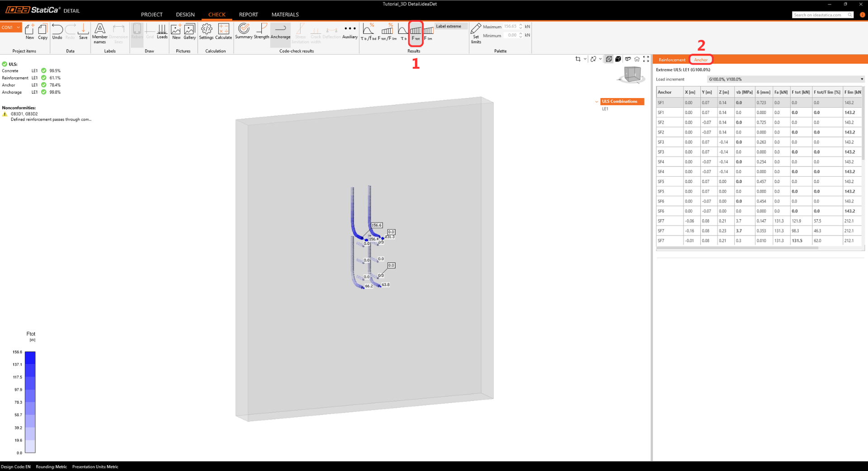Click the Anchor column header
Image resolution: width=868 pixels, height=471 pixels.
pyautogui.click(x=670, y=92)
